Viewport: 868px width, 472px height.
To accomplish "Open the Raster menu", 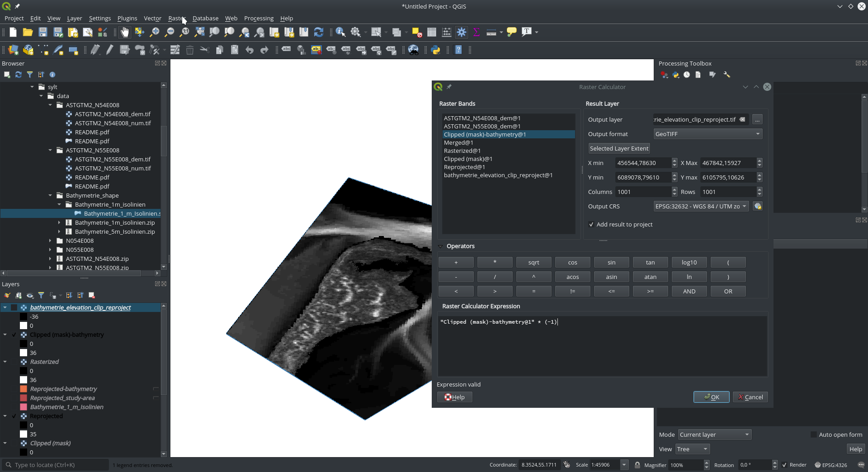I will click(x=176, y=18).
